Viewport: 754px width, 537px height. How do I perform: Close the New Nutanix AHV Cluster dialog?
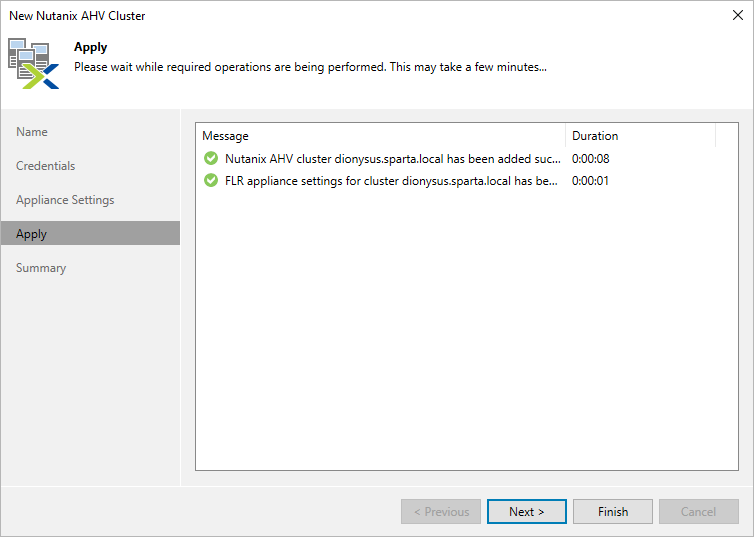[x=738, y=15]
